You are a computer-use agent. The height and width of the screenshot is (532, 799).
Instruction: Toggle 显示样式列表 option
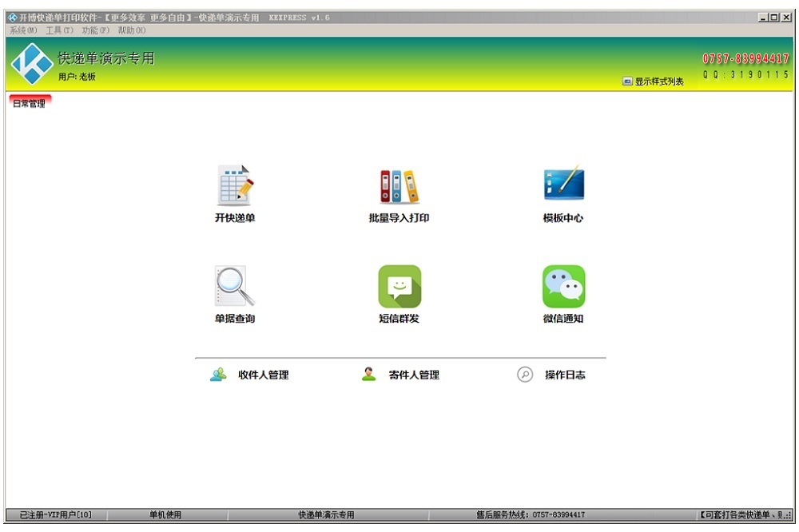(x=653, y=81)
